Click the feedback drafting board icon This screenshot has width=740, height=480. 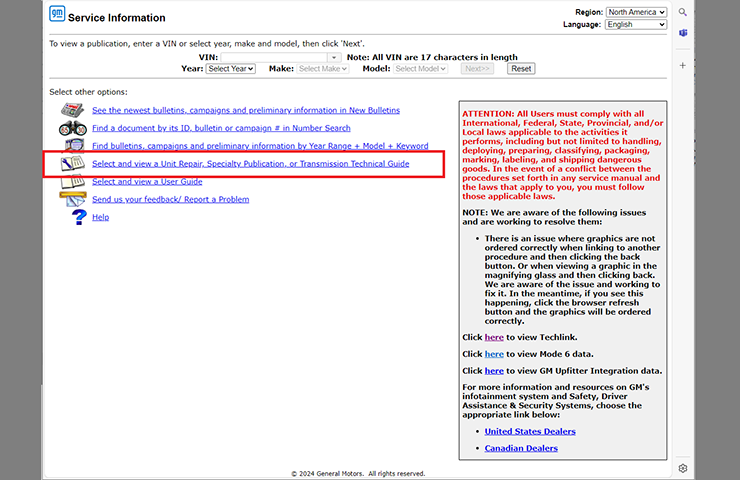point(73,199)
